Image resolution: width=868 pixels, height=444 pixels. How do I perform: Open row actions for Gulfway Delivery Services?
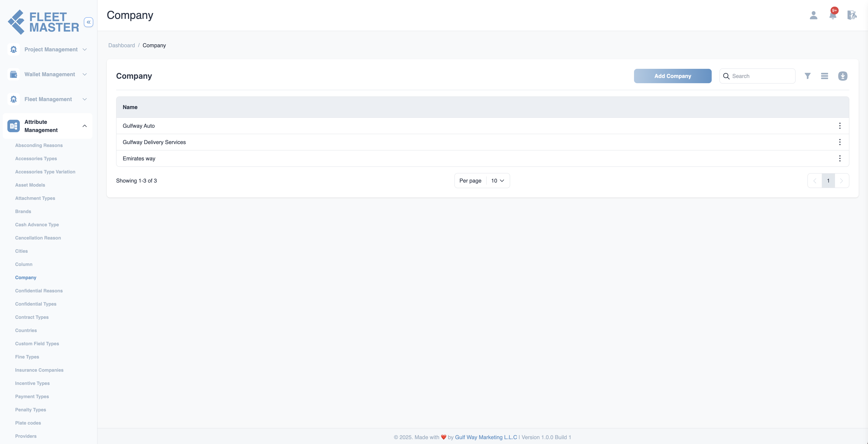click(x=840, y=142)
